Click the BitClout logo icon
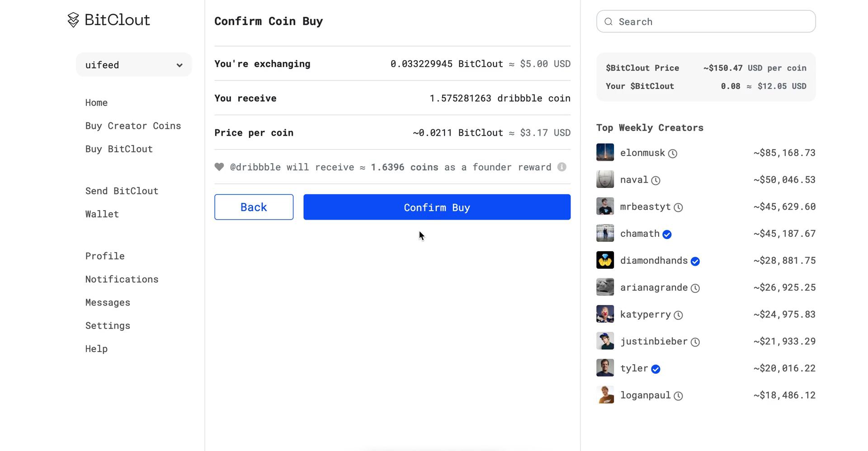The width and height of the screenshot is (868, 451). coord(73,20)
